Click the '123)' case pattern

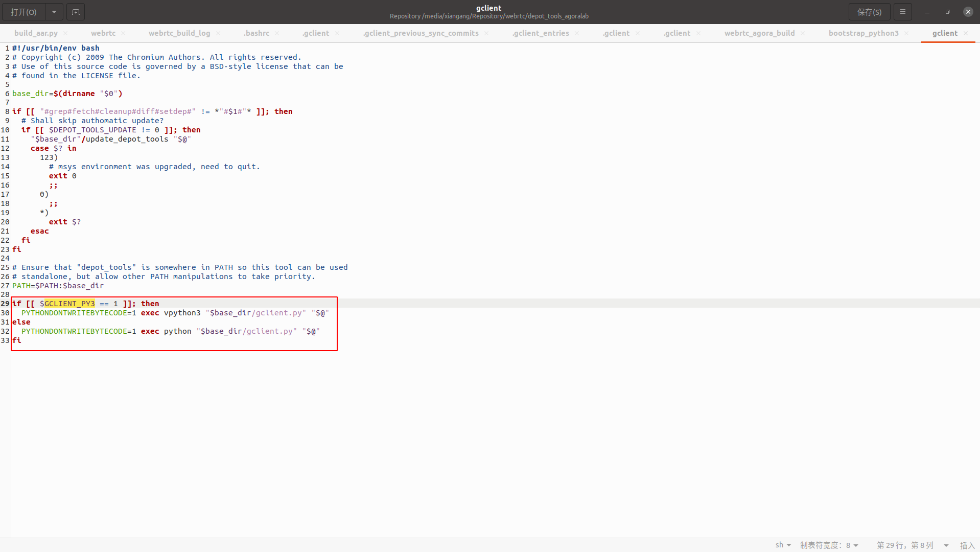(x=49, y=157)
